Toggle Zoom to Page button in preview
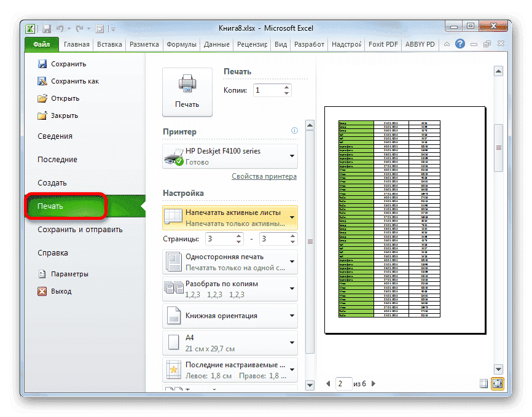Image resolution: width=532 pixels, height=417 pixels. coord(496,384)
